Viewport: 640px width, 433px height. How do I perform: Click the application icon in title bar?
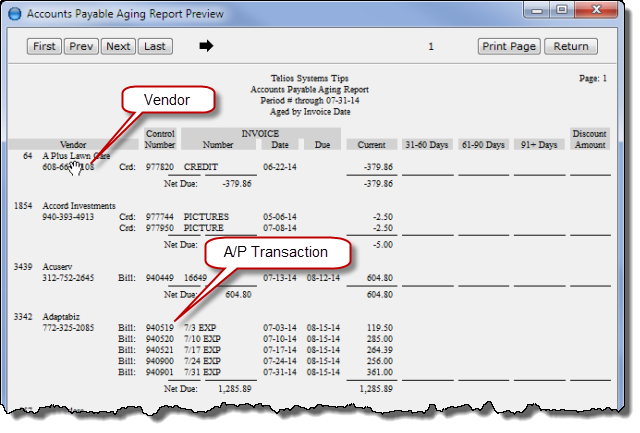14,14
